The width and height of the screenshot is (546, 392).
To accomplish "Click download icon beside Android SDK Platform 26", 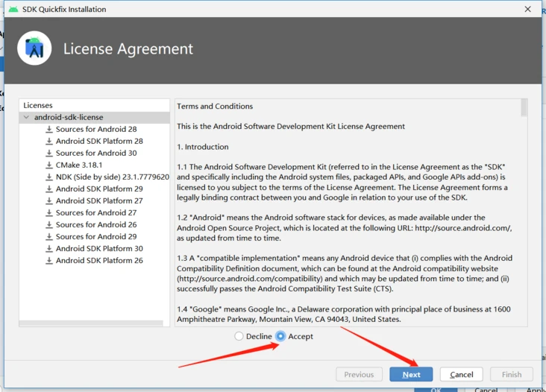I will tap(49, 260).
